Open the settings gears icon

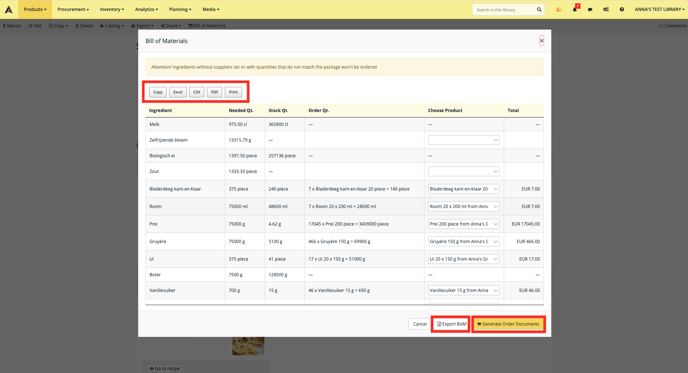(606, 9)
